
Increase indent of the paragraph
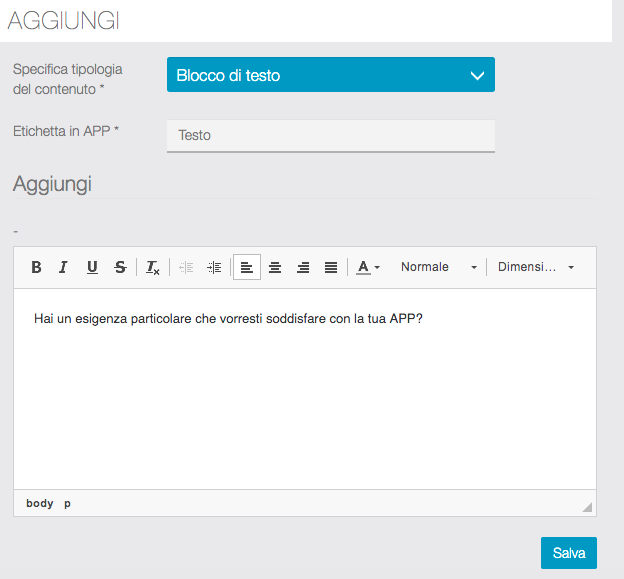coord(214,267)
